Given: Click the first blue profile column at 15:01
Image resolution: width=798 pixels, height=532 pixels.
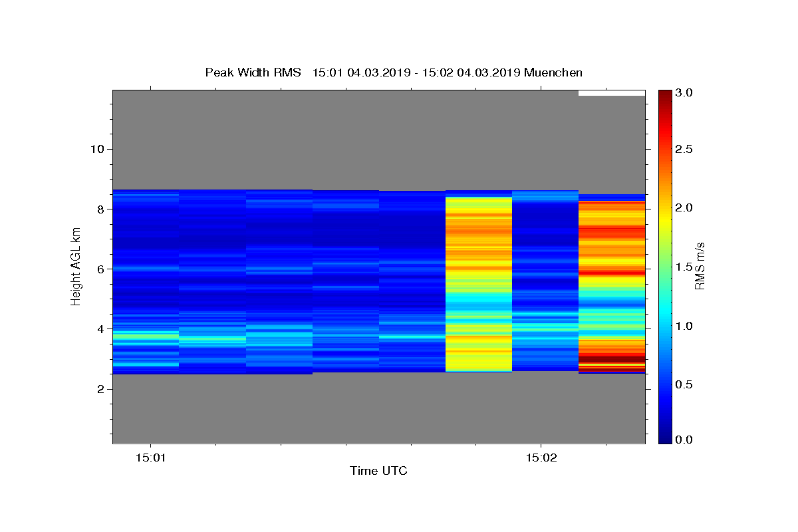Looking at the screenshot, I should 146,282.
